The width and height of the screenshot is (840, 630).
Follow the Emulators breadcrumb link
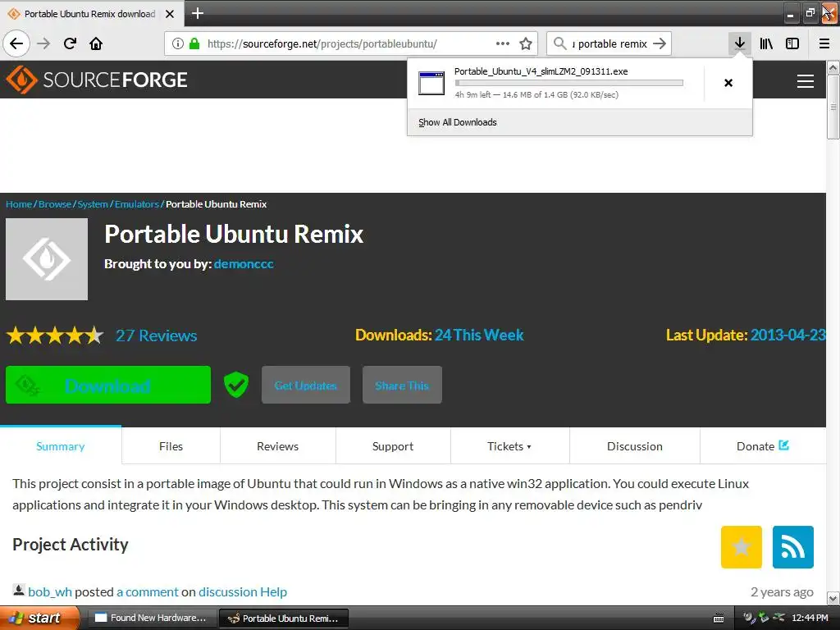[137, 204]
